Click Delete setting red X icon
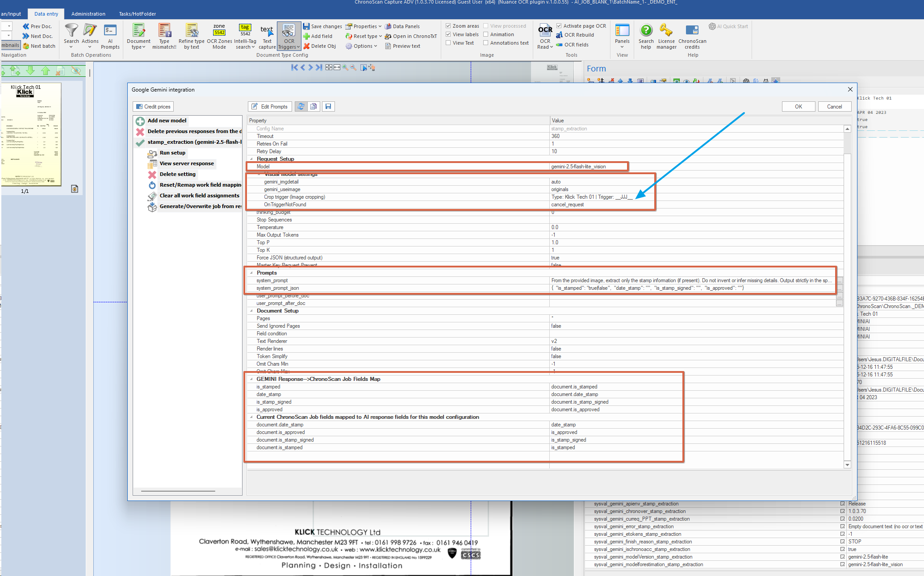 152,175
